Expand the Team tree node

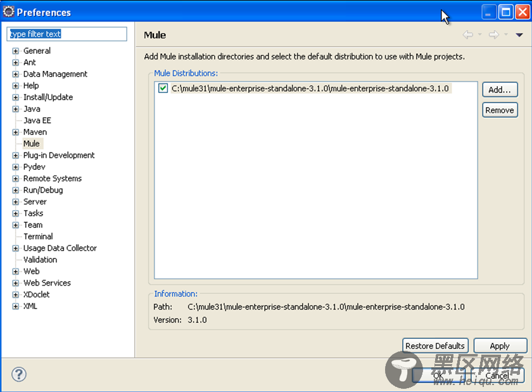point(15,225)
